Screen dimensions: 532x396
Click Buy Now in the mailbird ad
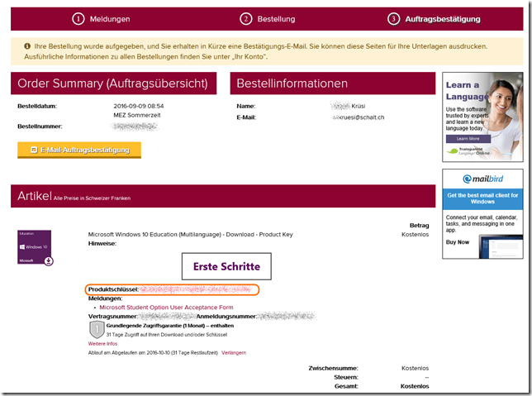point(458,242)
